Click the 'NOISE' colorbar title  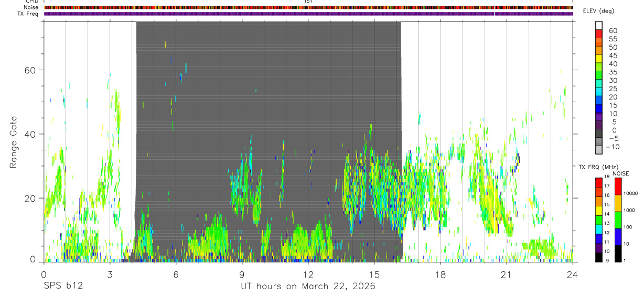[621, 174]
